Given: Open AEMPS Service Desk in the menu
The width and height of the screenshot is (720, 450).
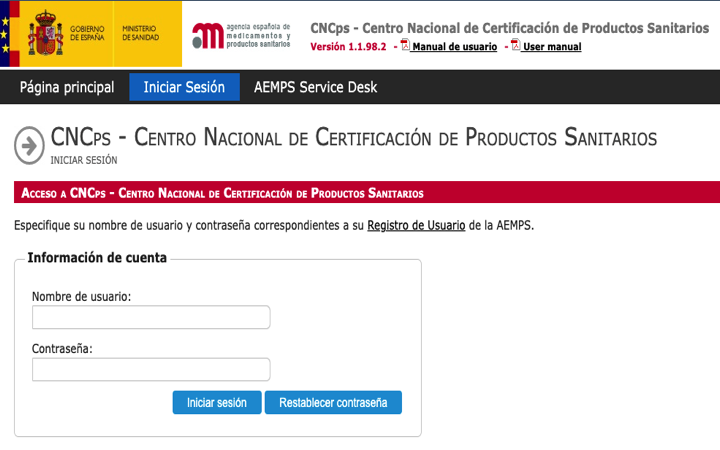Looking at the screenshot, I should (x=315, y=87).
